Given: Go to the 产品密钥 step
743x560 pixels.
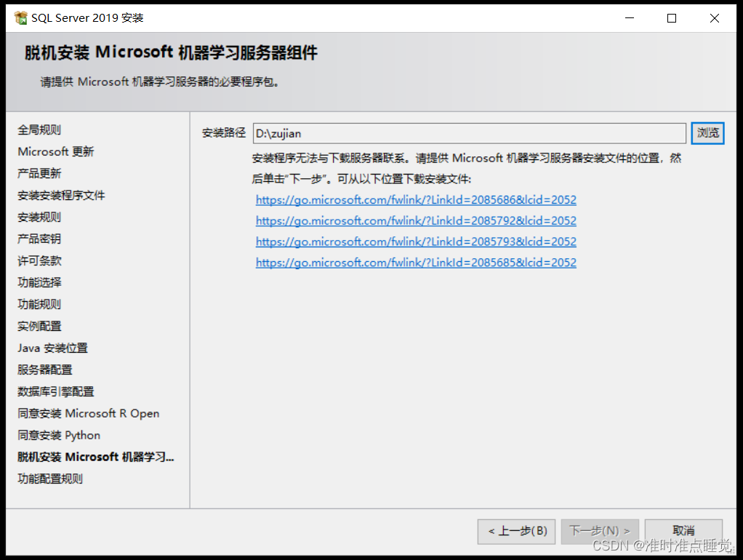Looking at the screenshot, I should click(x=39, y=239).
